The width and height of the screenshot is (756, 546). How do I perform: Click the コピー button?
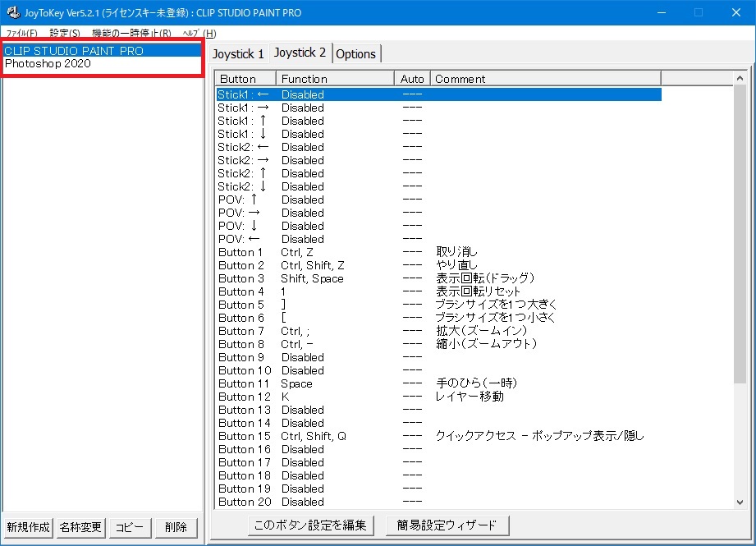[x=129, y=529]
